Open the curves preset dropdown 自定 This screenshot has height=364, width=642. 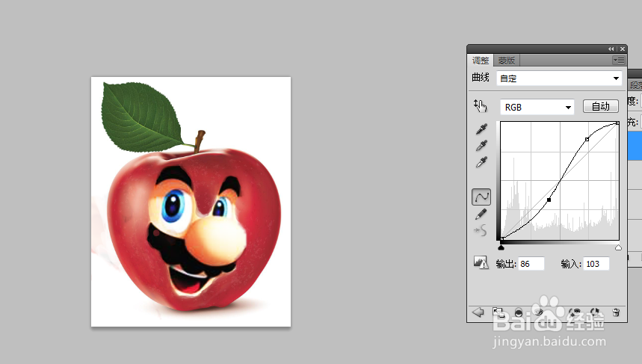click(x=559, y=78)
